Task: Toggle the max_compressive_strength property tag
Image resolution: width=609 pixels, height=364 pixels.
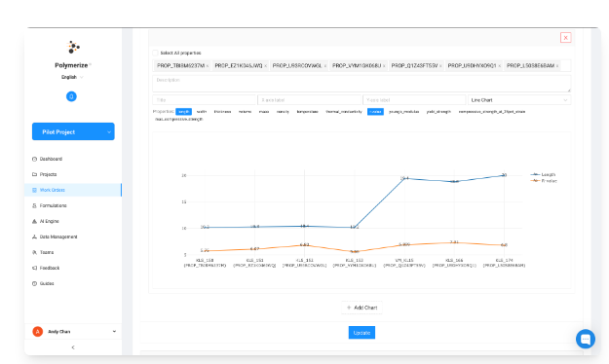Action: (x=179, y=119)
